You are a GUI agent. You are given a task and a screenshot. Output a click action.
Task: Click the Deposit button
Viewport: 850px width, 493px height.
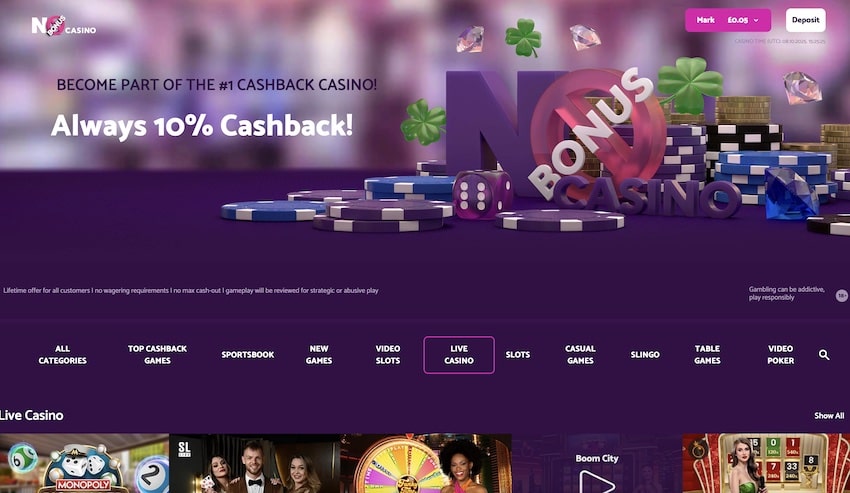[806, 20]
